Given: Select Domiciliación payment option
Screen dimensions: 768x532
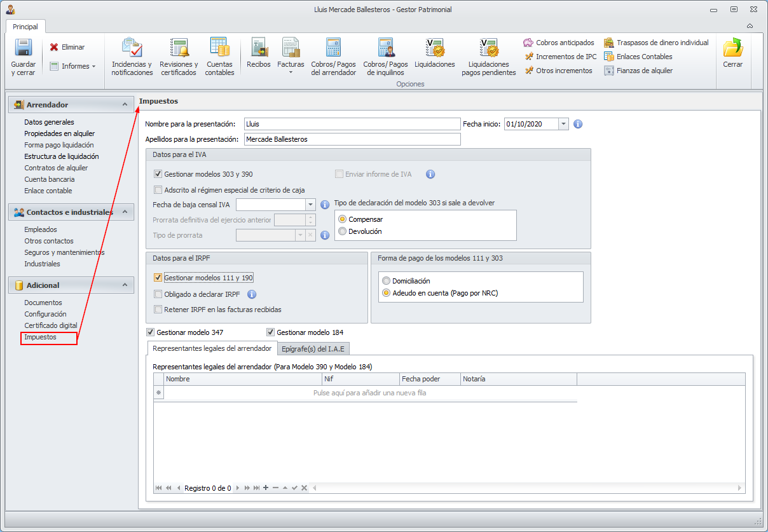Looking at the screenshot, I should 386,281.
